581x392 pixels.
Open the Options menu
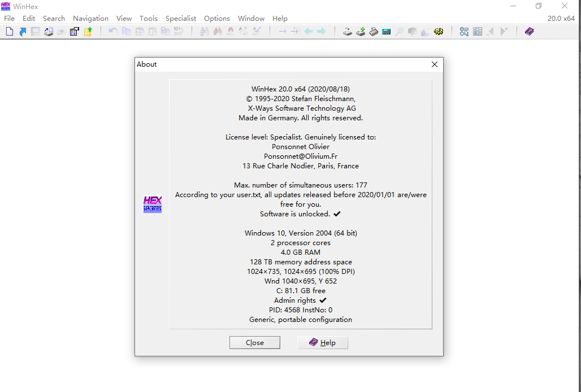[217, 18]
